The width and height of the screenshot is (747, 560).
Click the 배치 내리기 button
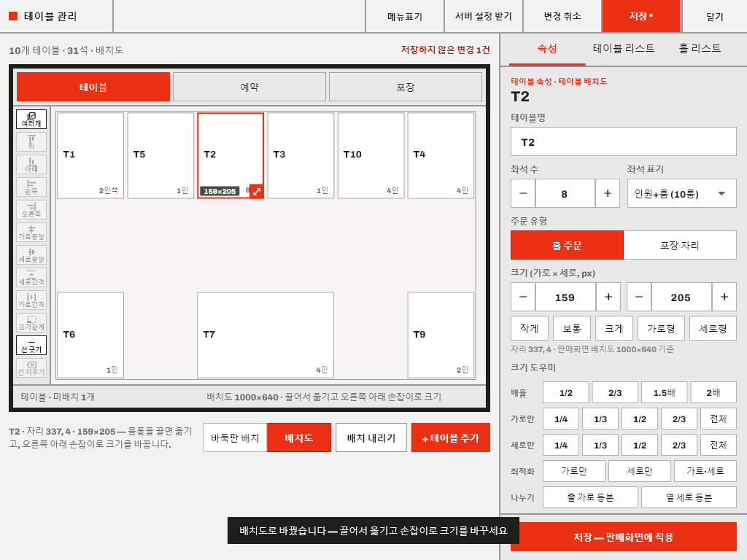(x=371, y=437)
